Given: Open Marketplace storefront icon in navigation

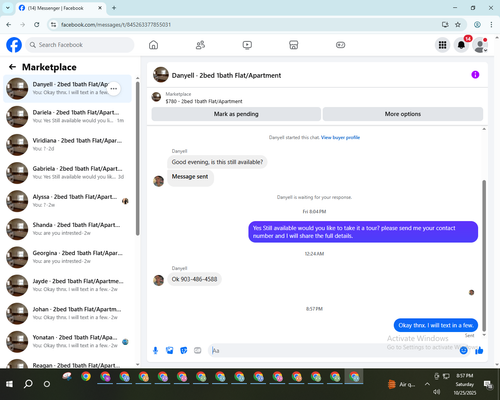Looking at the screenshot, I should tap(294, 45).
